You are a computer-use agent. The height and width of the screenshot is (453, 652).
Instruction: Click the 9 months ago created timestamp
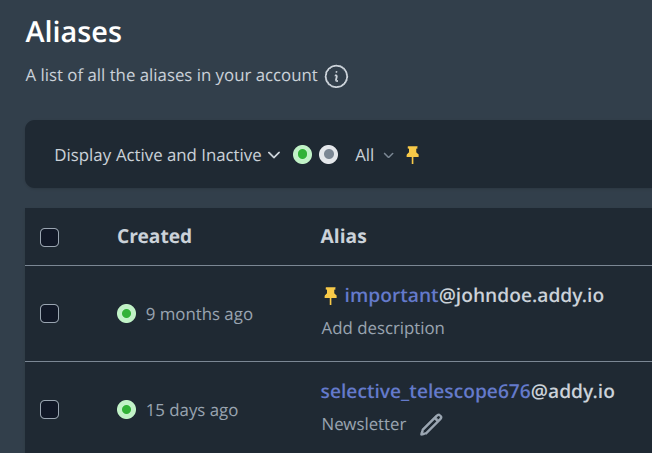(199, 314)
